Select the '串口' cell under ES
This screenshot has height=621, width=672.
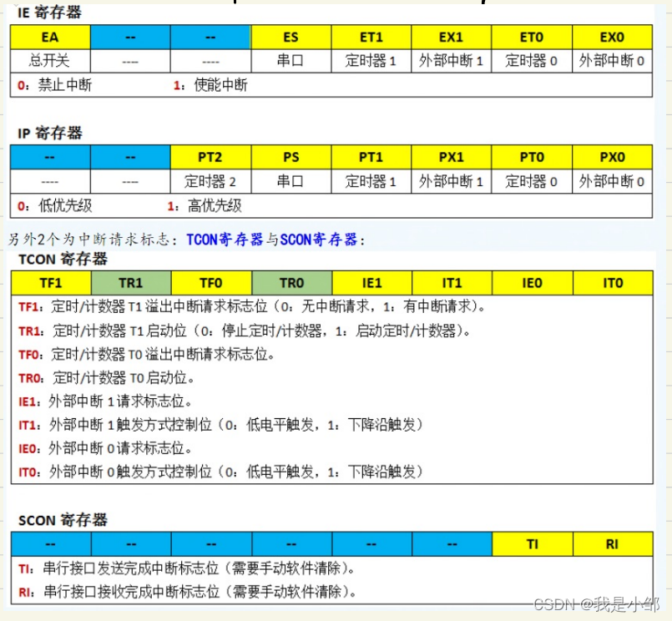291,61
